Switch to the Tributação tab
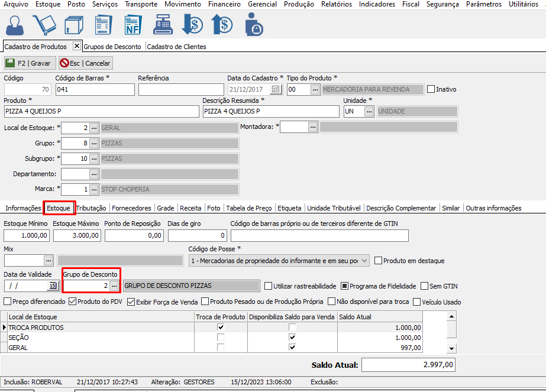The height and width of the screenshot is (392, 546). [x=92, y=208]
